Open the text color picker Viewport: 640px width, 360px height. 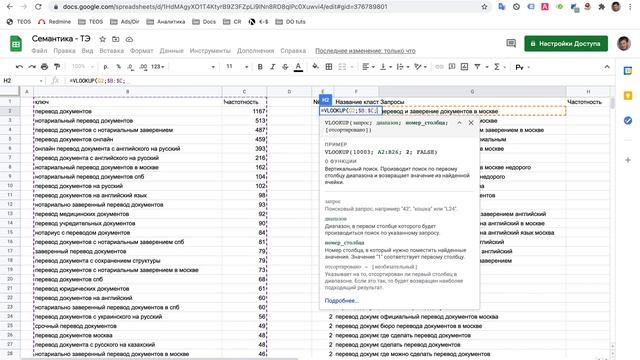[298, 67]
